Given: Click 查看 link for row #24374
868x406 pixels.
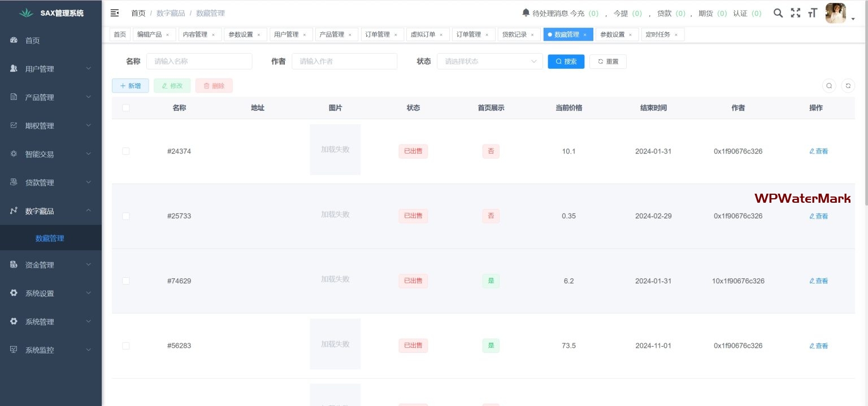Looking at the screenshot, I should click(818, 151).
